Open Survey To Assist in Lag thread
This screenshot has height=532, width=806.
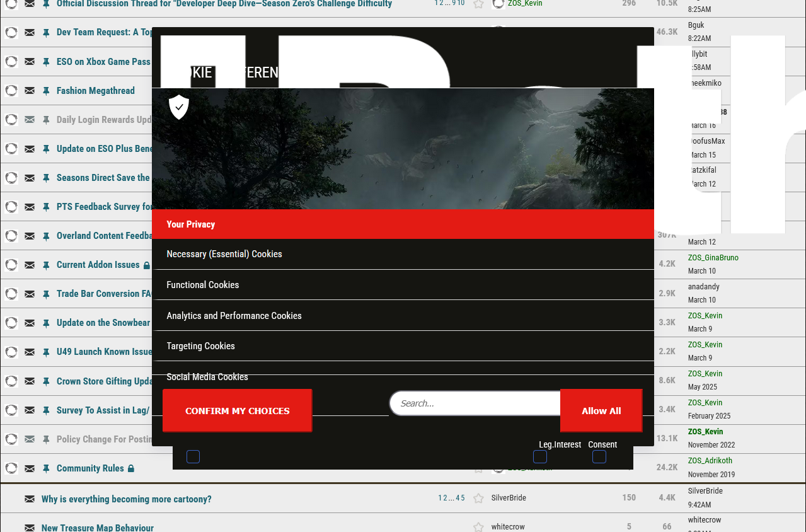pyautogui.click(x=103, y=410)
